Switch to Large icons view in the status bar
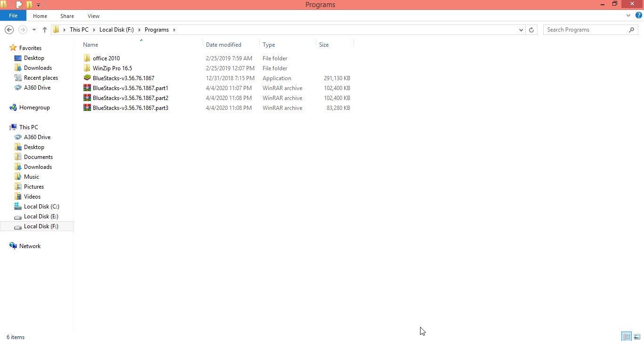The image size is (644, 341). (x=637, y=336)
